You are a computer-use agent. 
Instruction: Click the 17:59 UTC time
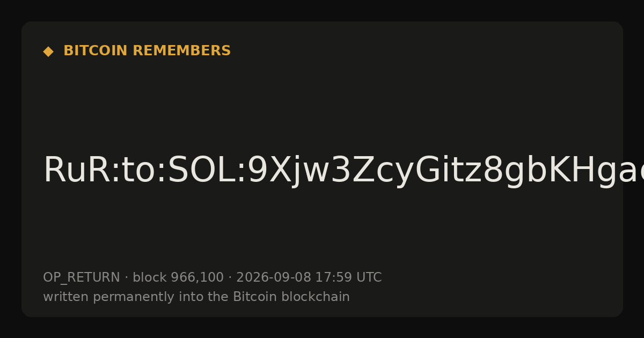(x=348, y=277)
